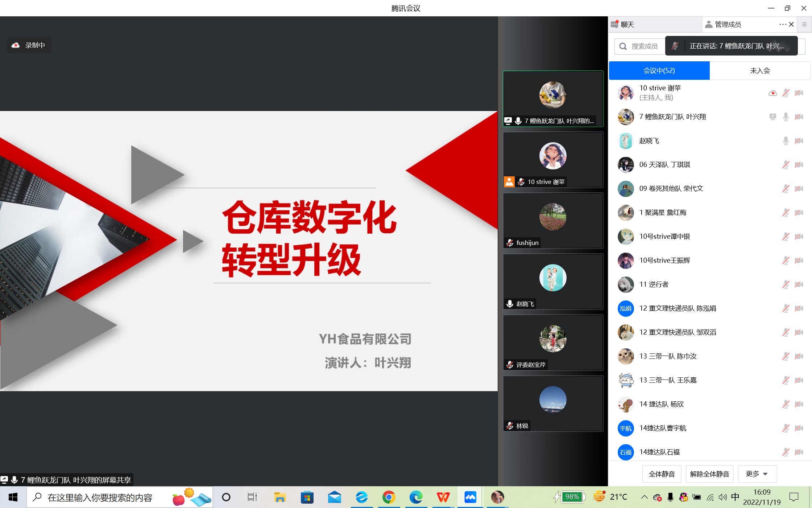This screenshot has width=812, height=508.
Task: Select fushijun's video thumbnail
Action: pos(553,220)
